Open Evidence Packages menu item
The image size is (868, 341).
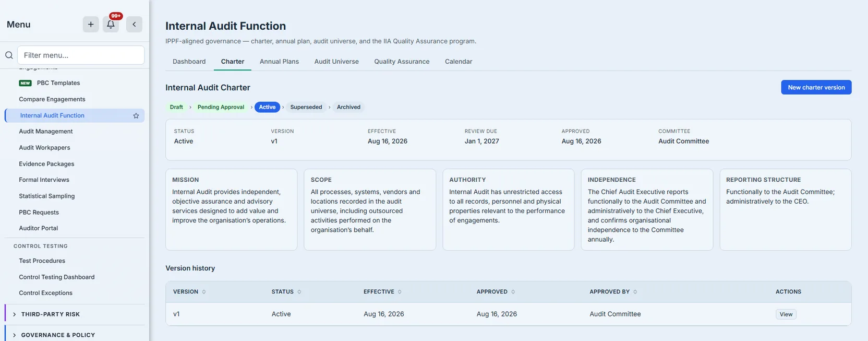click(46, 164)
